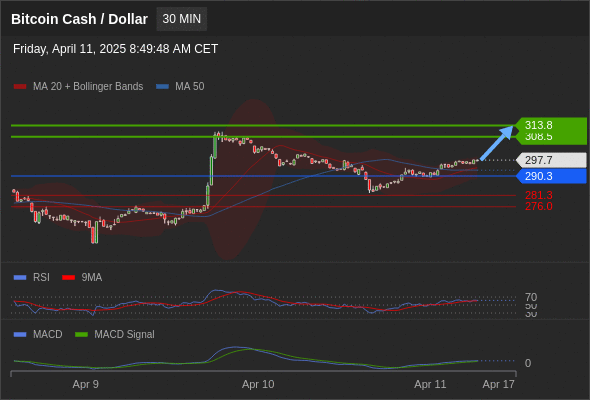Image resolution: width=590 pixels, height=400 pixels.
Task: Toggle the 9MA legend label
Action: pyautogui.click(x=92, y=278)
